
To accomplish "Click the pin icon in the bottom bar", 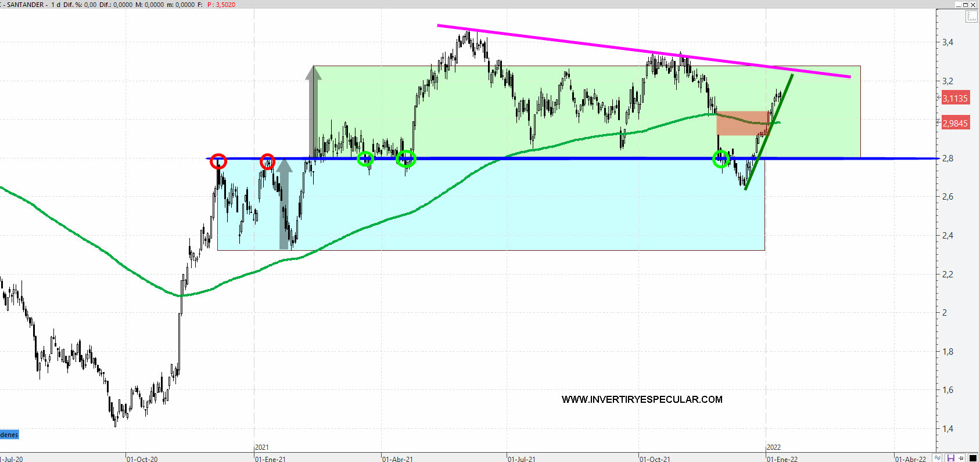I will click(x=961, y=458).
